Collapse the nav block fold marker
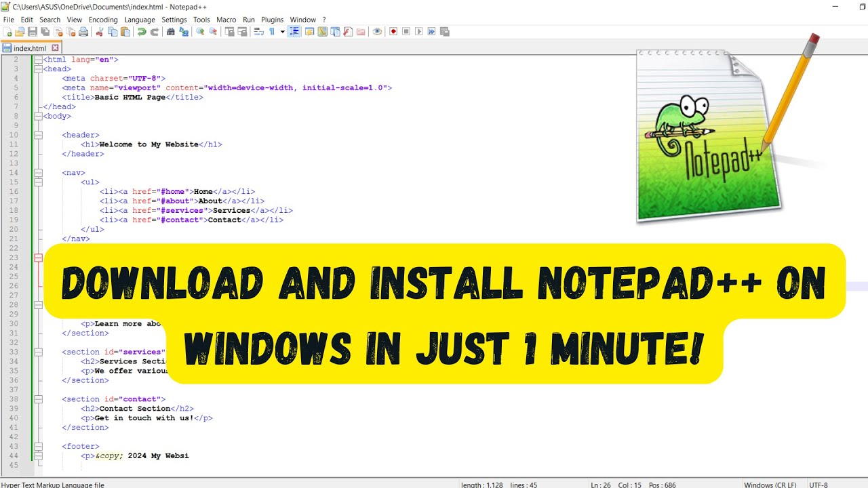 38,173
